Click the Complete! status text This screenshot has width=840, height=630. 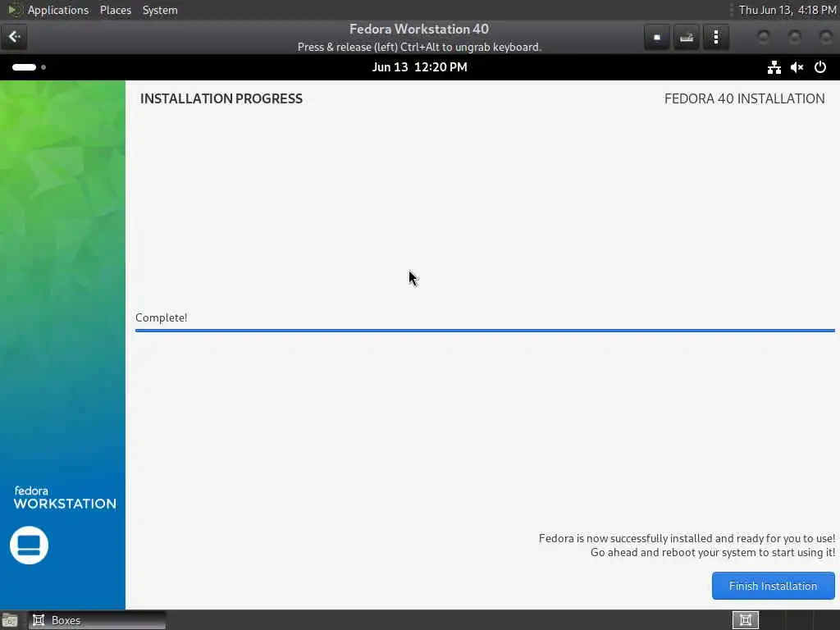[162, 317]
